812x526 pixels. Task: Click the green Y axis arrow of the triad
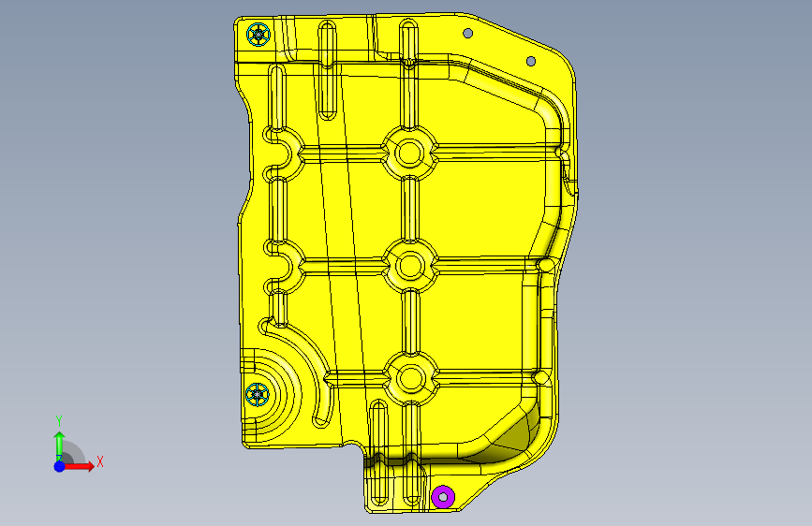60,446
